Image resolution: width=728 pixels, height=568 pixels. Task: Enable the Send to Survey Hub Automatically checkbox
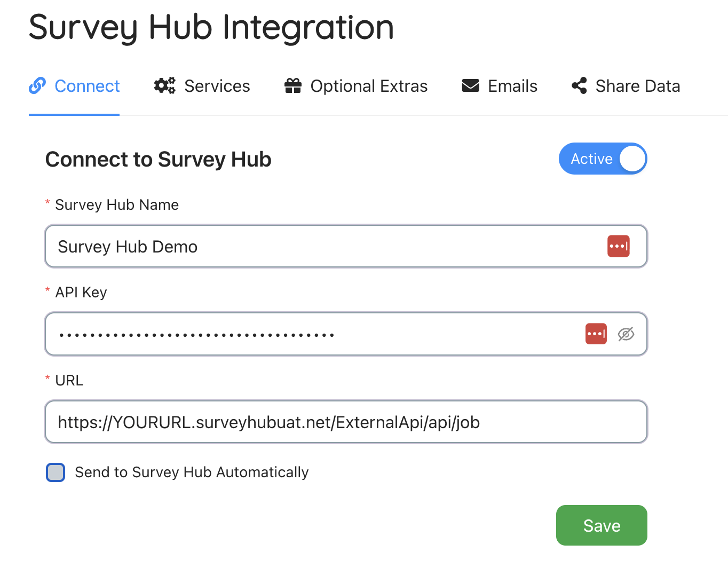[x=56, y=472]
